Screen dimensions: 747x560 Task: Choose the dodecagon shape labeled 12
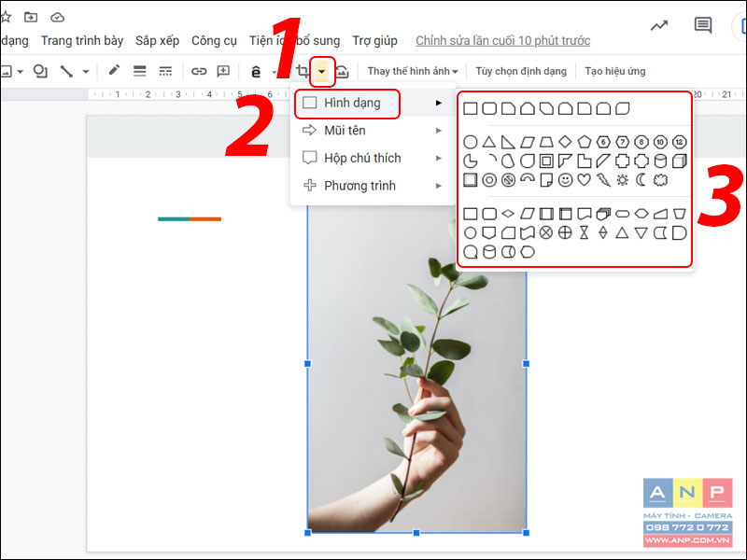[x=680, y=142]
